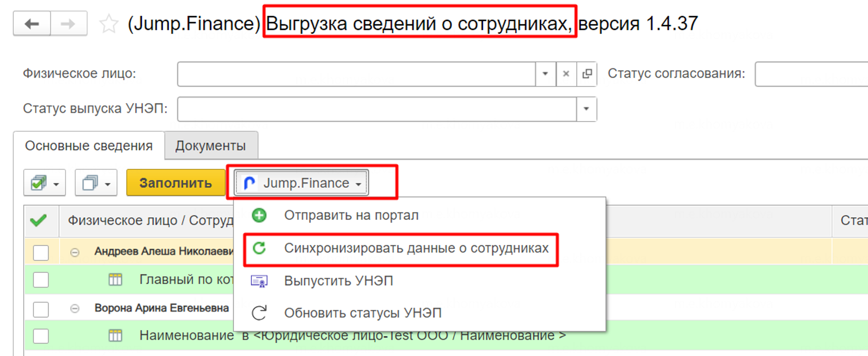Choose Выпустить УНЭП from menu

point(339,281)
